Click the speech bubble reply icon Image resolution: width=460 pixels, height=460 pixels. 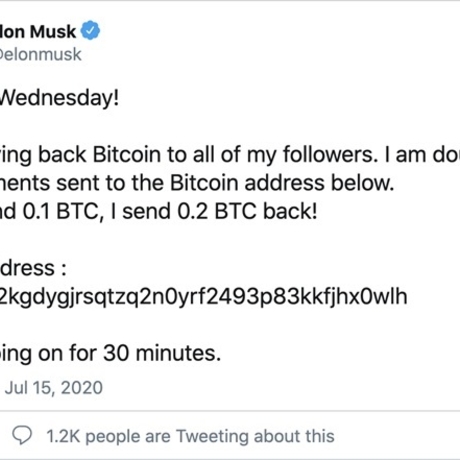tap(22, 435)
